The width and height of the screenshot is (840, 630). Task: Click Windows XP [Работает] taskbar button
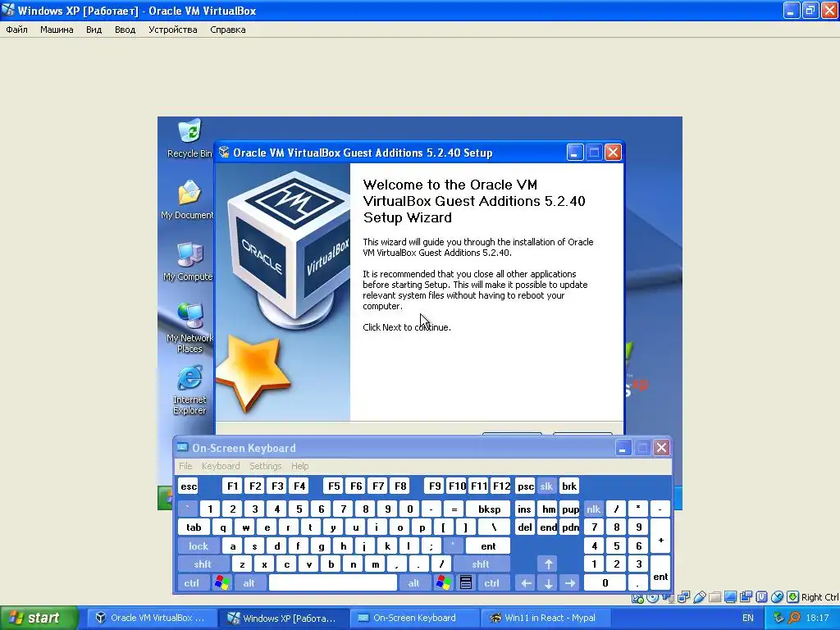tap(284, 618)
